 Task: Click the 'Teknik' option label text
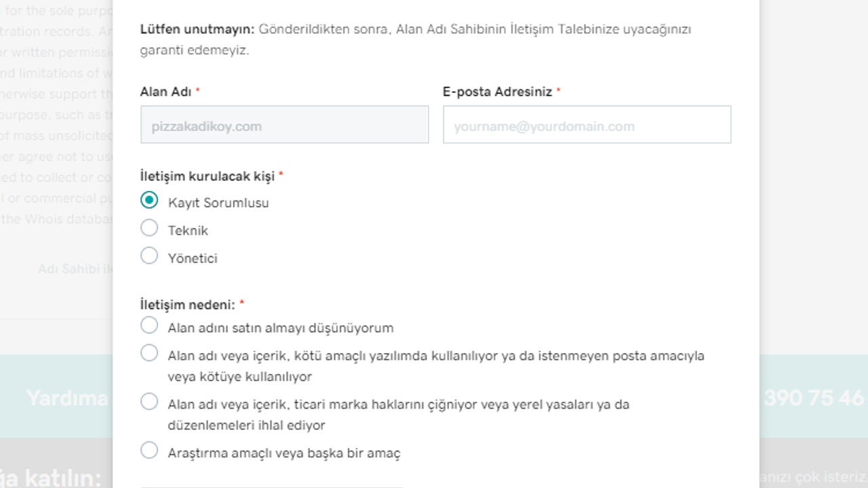[x=188, y=231]
